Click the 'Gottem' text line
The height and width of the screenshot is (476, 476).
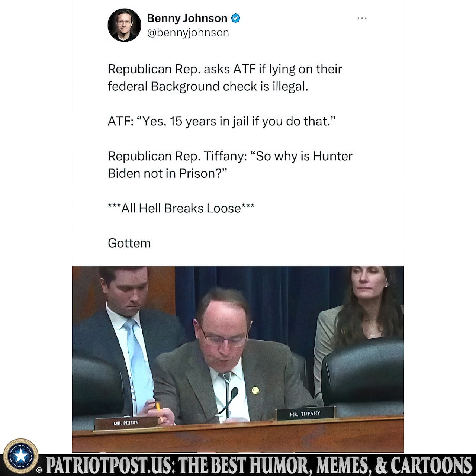click(x=129, y=243)
